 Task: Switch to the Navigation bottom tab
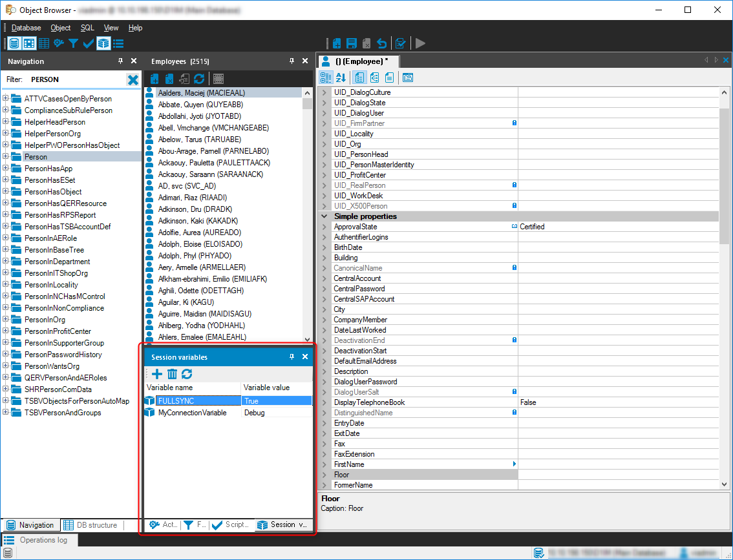tap(31, 525)
